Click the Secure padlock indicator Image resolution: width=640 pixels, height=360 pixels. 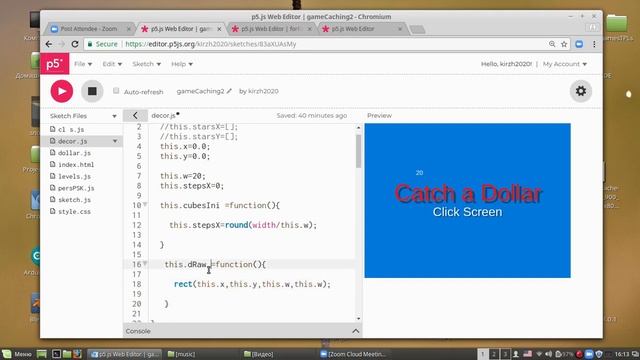[102, 44]
